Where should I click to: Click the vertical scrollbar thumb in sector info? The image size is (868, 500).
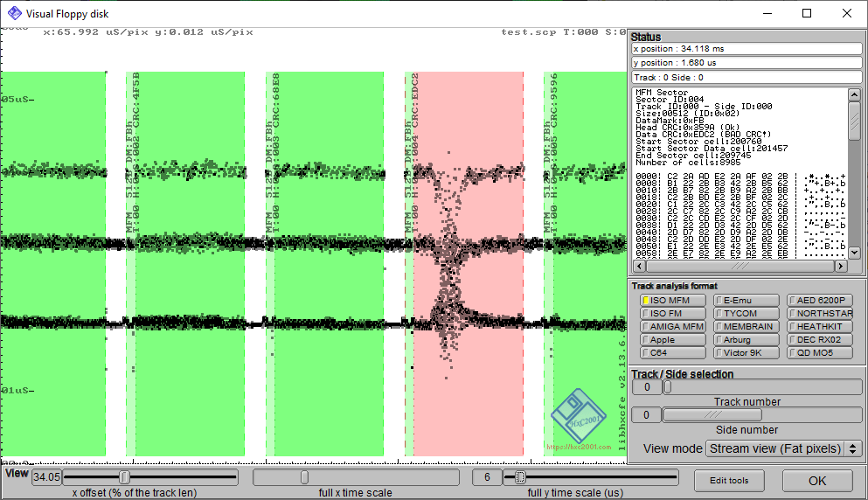point(854,121)
